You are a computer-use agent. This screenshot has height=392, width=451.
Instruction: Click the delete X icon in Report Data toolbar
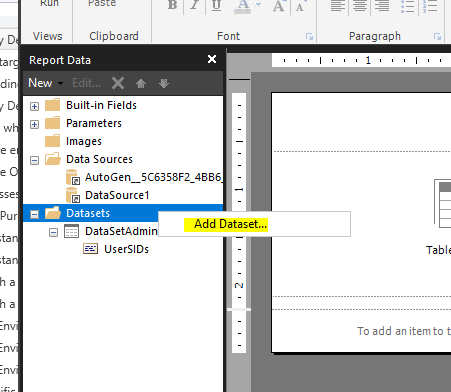click(118, 83)
